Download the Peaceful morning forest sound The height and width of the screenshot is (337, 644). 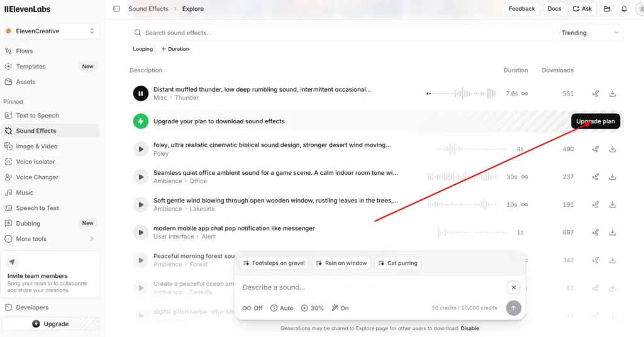613,260
